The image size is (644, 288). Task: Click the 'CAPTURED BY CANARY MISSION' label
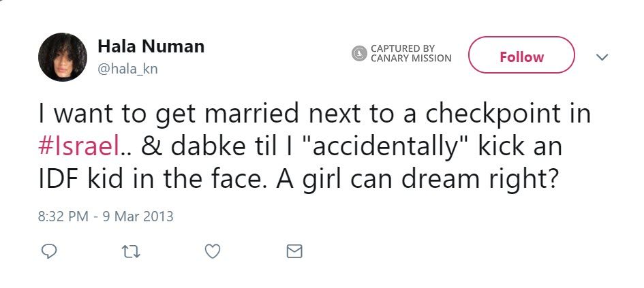pyautogui.click(x=411, y=53)
